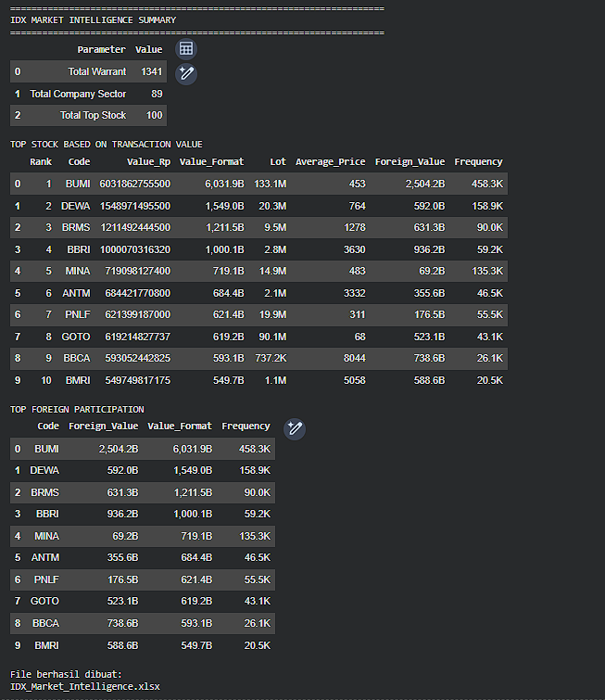Image resolution: width=605 pixels, height=700 pixels.
Task: Click Value_Rp cell 549749817175
Action: click(x=138, y=380)
